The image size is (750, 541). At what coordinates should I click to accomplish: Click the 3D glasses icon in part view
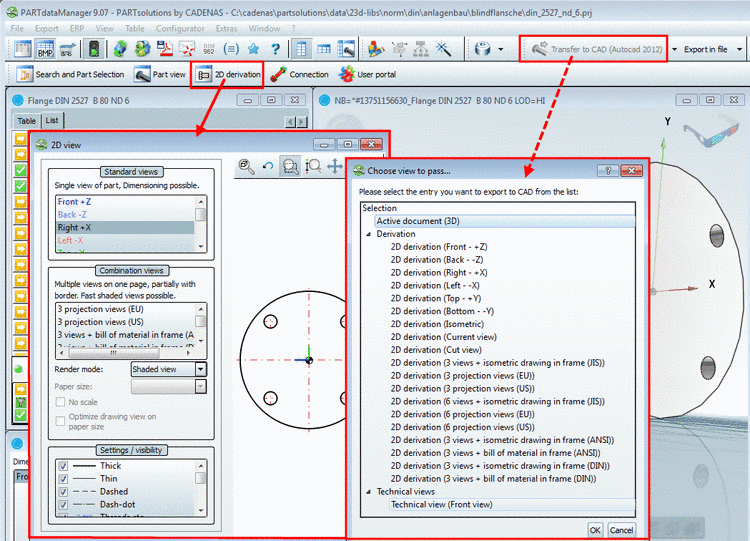(x=709, y=131)
